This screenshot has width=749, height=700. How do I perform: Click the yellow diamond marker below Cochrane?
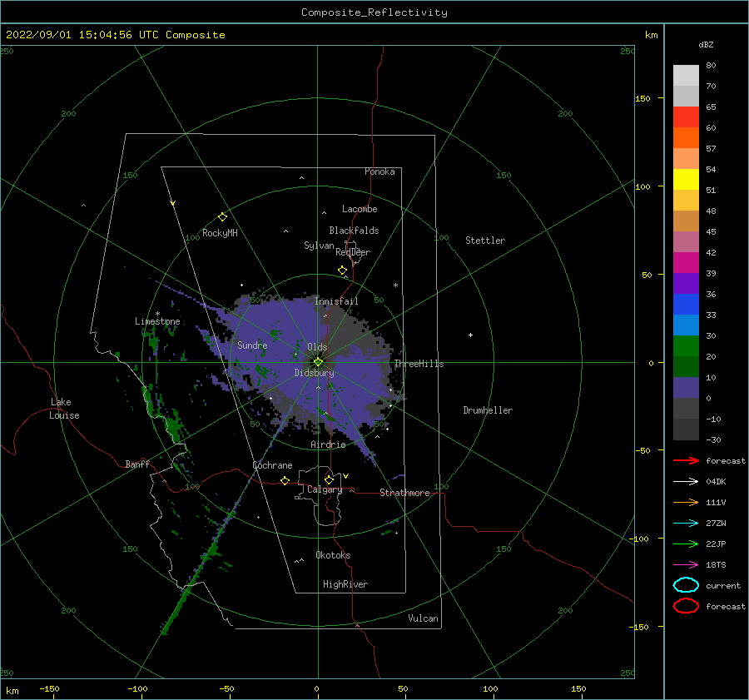[285, 481]
